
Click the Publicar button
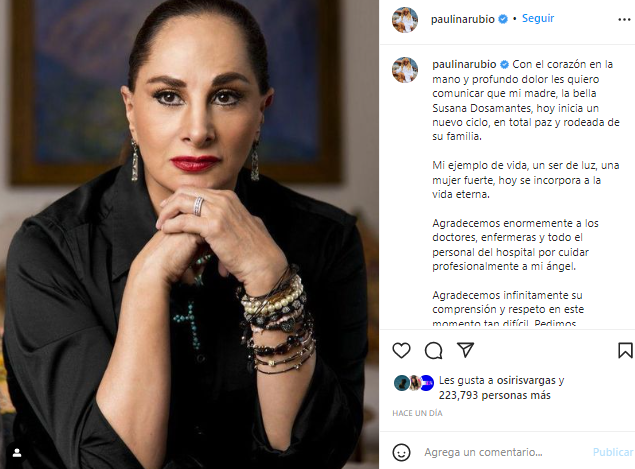[613, 452]
